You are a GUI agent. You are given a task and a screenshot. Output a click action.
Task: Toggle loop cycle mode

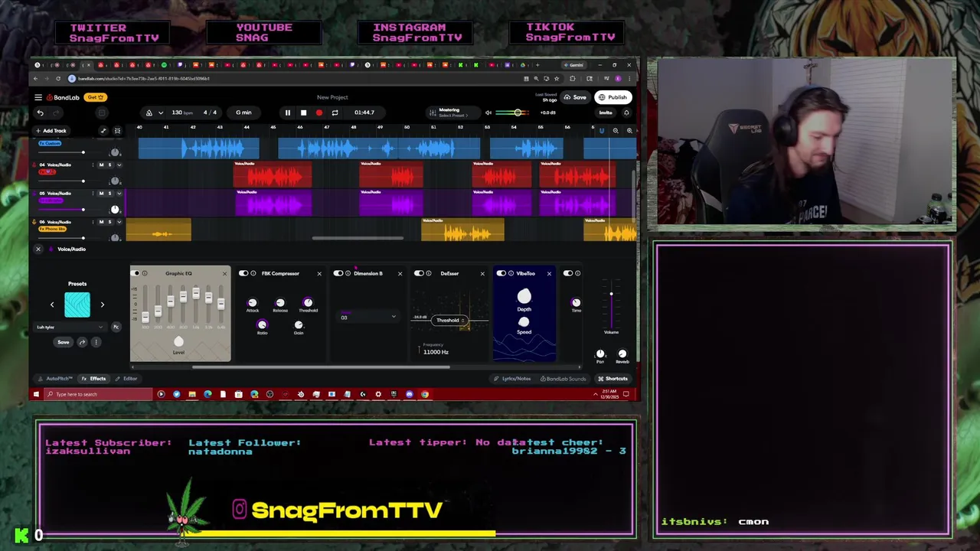click(335, 112)
